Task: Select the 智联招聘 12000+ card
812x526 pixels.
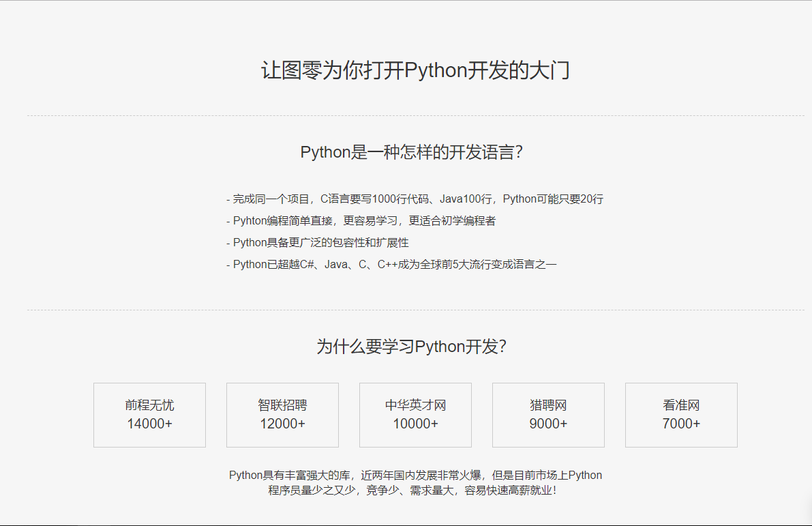Action: (282, 415)
